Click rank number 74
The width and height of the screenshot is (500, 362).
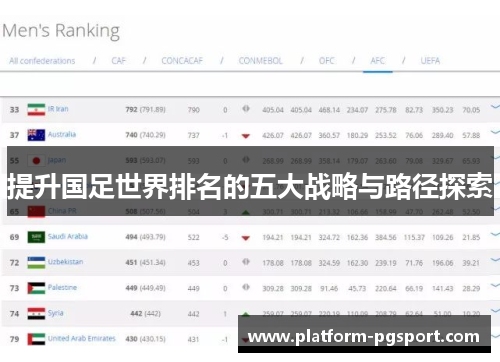click(14, 314)
